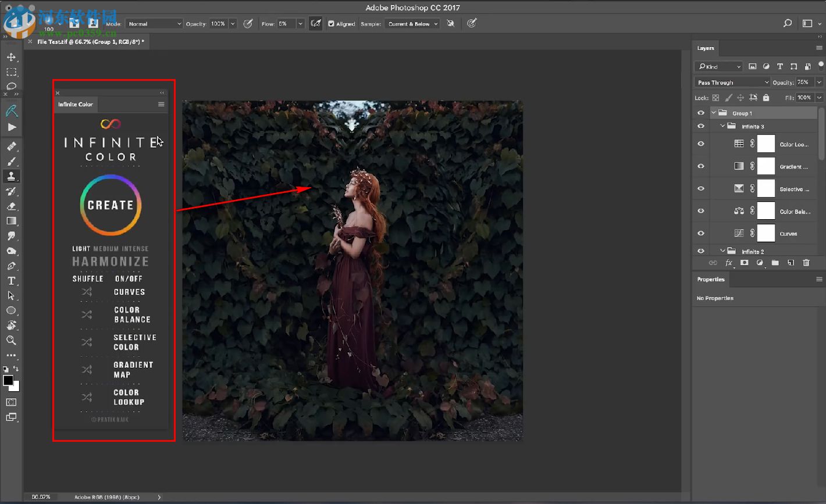Select the Rectangular Marquee tool
Screen dimensions: 826x504
coord(11,72)
